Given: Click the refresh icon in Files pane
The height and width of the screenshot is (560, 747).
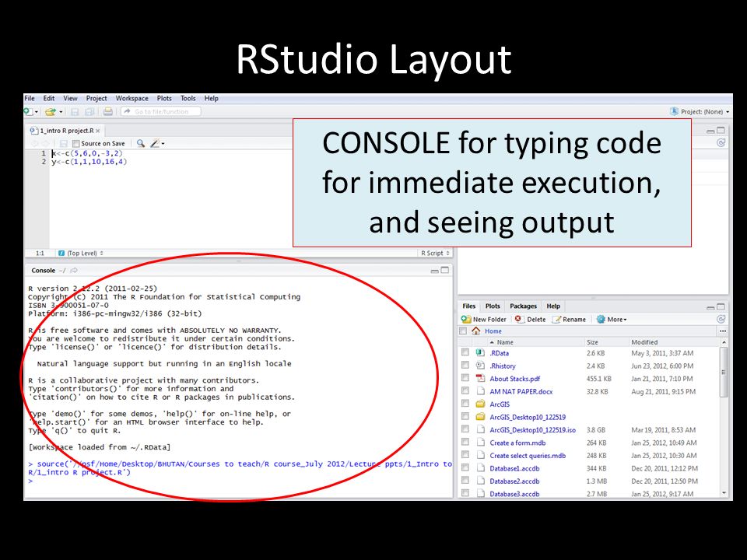Looking at the screenshot, I should (x=721, y=319).
